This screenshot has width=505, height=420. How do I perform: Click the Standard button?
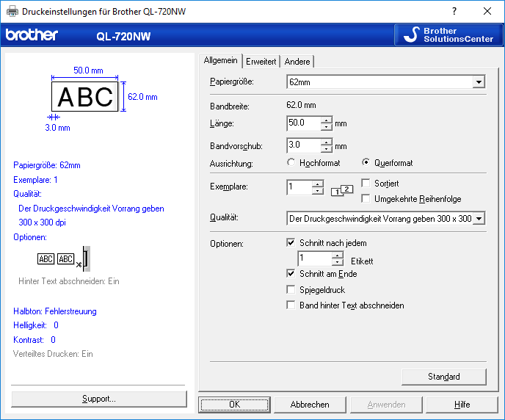[x=444, y=377]
